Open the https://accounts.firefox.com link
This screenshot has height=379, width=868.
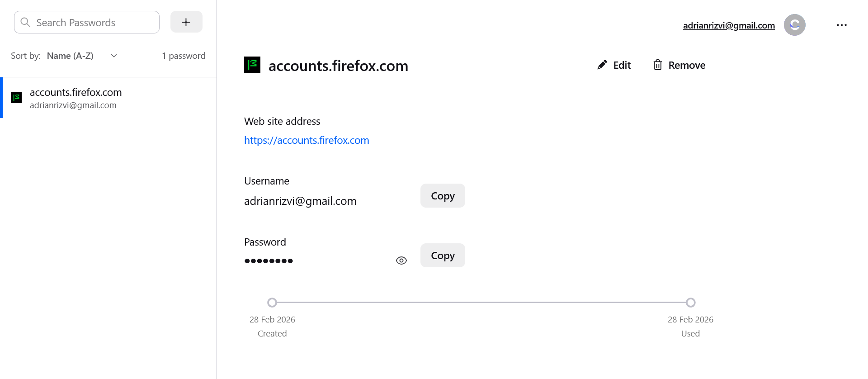[x=307, y=140]
